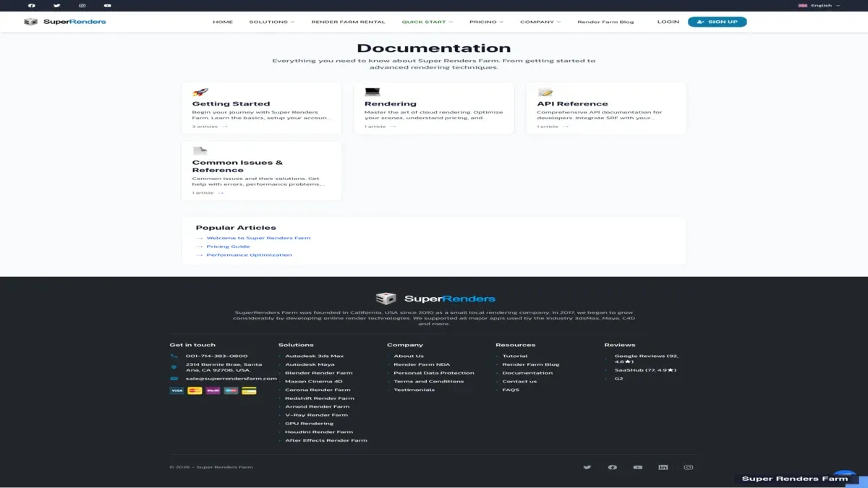This screenshot has width=868, height=488.
Task: Open RENDER FARM RENTAL page
Action: 348,22
